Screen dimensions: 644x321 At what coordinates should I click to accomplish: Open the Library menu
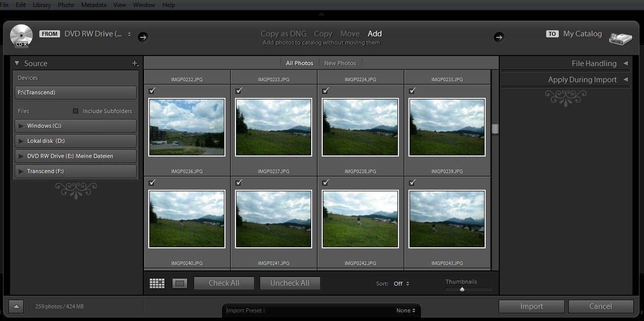42,5
